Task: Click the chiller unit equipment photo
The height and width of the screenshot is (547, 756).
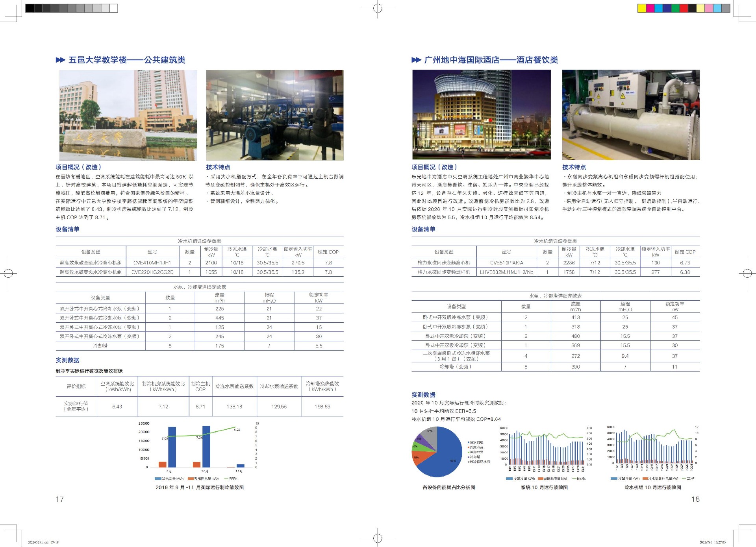Action: tap(630, 115)
